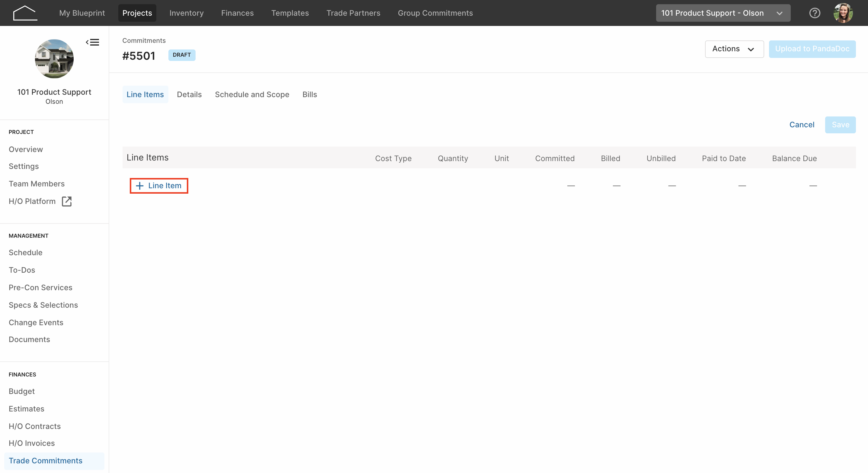868x473 pixels.
Task: Open Schedule in the Management section
Action: pos(26,252)
